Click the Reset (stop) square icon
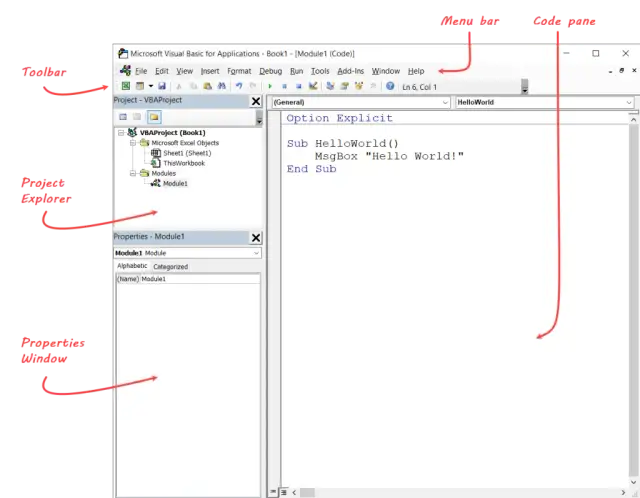640x498 pixels. point(298,86)
